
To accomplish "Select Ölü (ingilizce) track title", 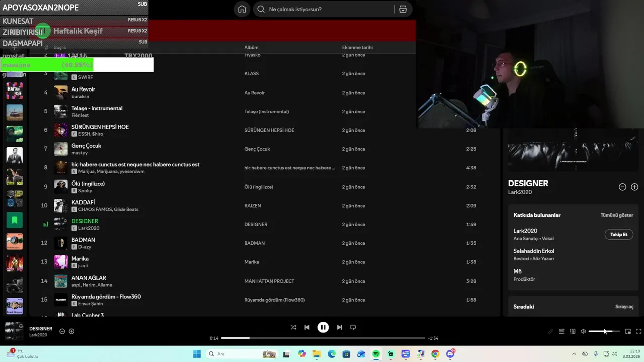I will (88, 184).
